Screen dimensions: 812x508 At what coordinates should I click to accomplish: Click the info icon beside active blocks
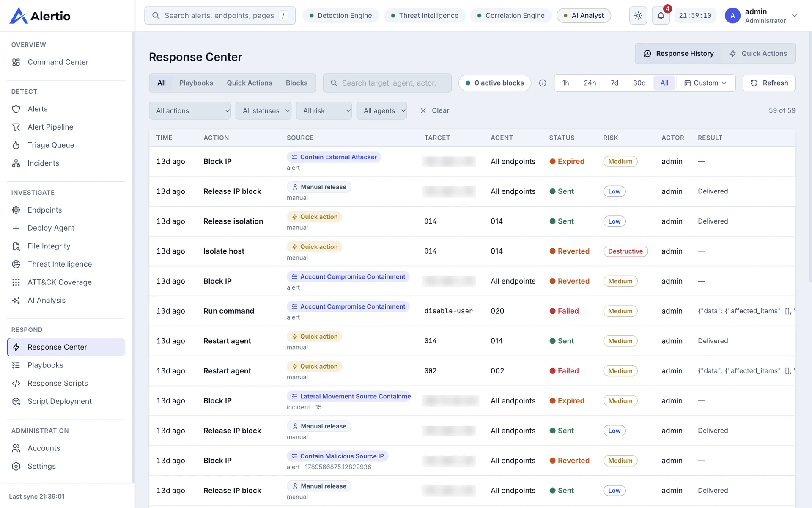[x=543, y=83]
